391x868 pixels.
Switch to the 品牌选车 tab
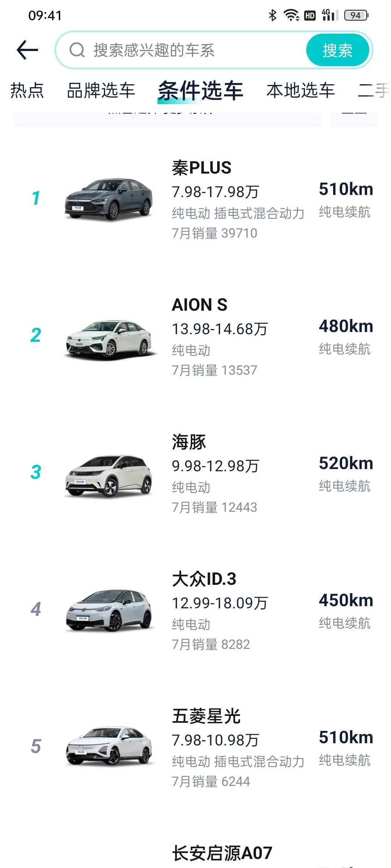pos(101,90)
